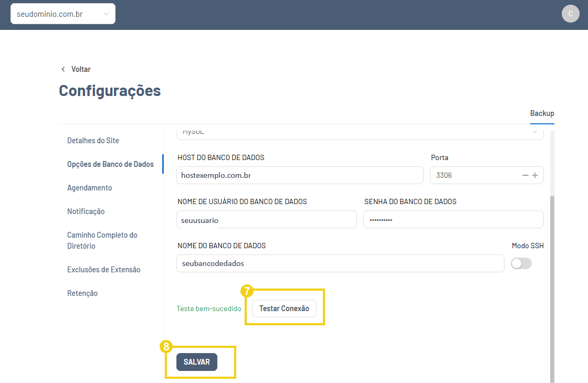Click the database username field
This screenshot has height=383, width=588.
[267, 220]
